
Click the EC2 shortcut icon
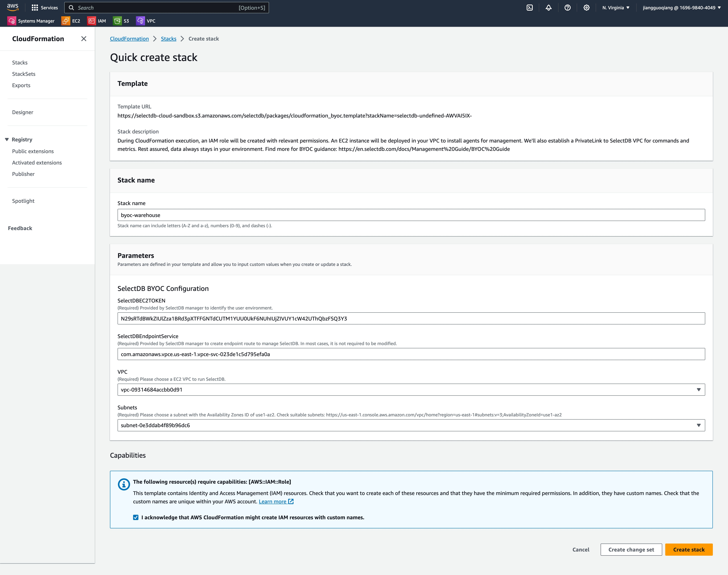[x=66, y=21]
